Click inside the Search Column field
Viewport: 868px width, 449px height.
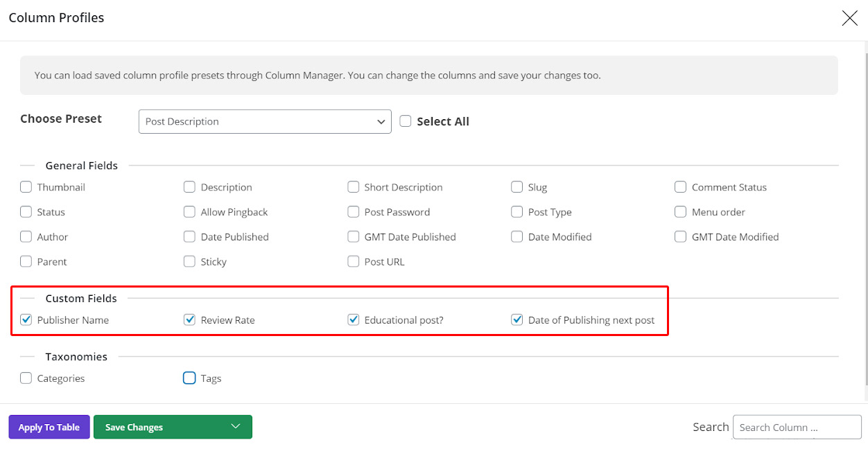tap(796, 427)
